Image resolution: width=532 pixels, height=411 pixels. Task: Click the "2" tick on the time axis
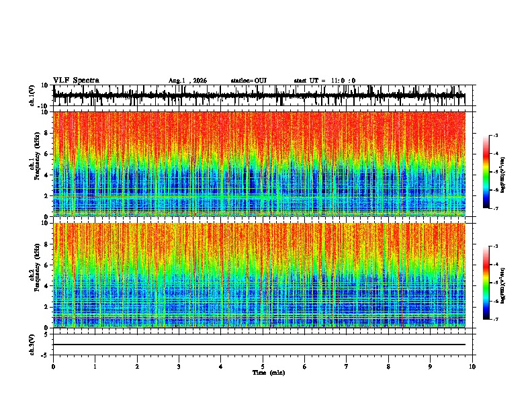(137, 367)
